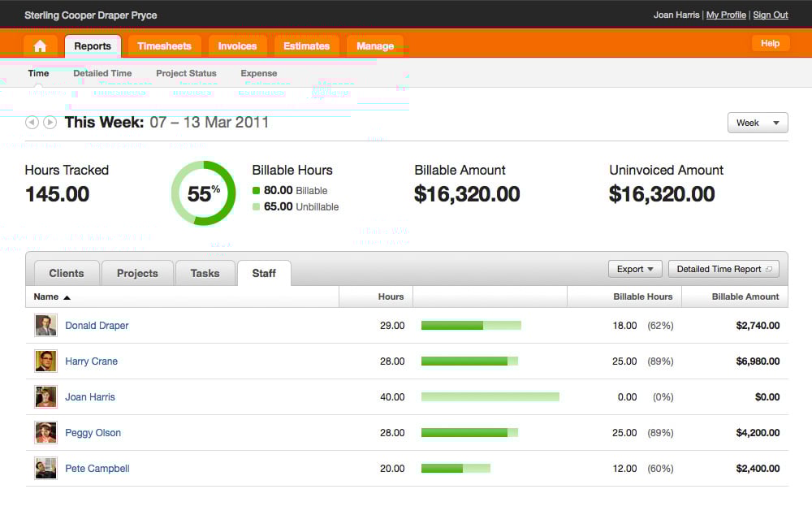Viewport: 812px width, 528px height.
Task: Open the Expense report link
Action: [259, 73]
